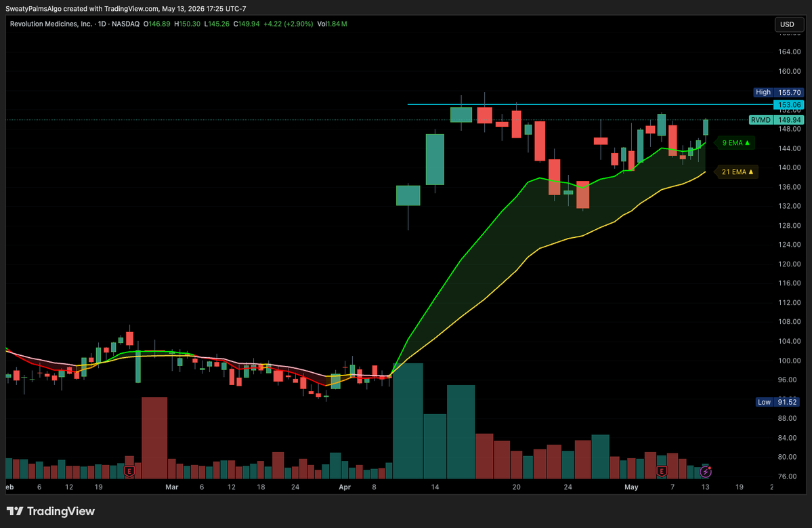The height and width of the screenshot is (528, 812).
Task: Click the purple lightning bolt icon
Action: point(705,472)
